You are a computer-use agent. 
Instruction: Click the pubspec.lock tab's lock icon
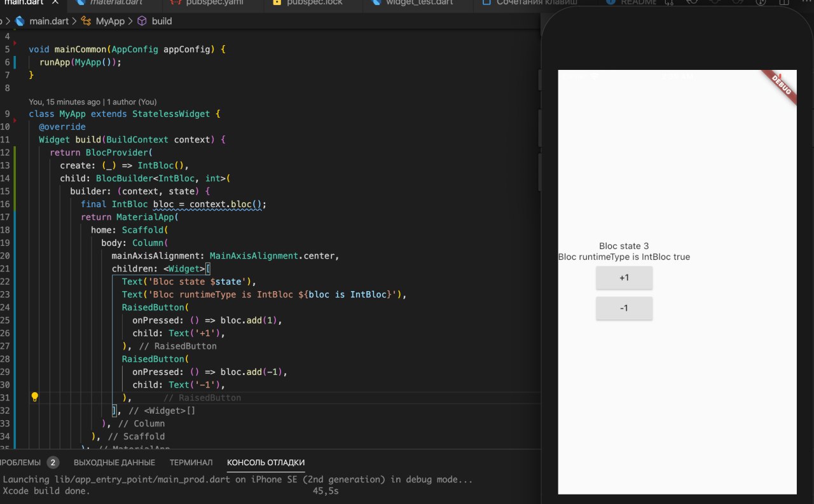click(x=277, y=3)
